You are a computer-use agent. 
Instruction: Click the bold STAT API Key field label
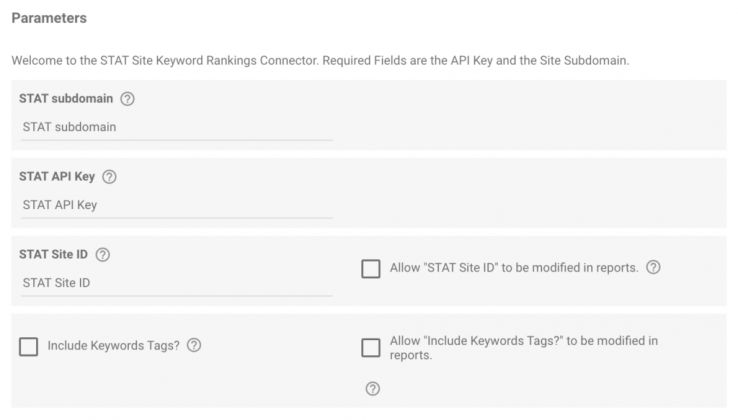click(57, 177)
